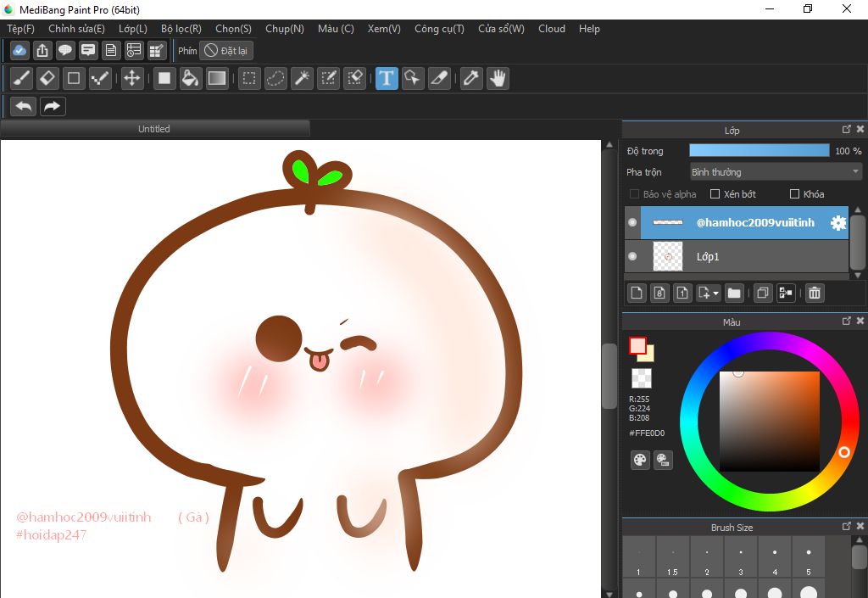Open the Cửa sổ(W) menu
This screenshot has width=868, height=598.
(x=501, y=29)
